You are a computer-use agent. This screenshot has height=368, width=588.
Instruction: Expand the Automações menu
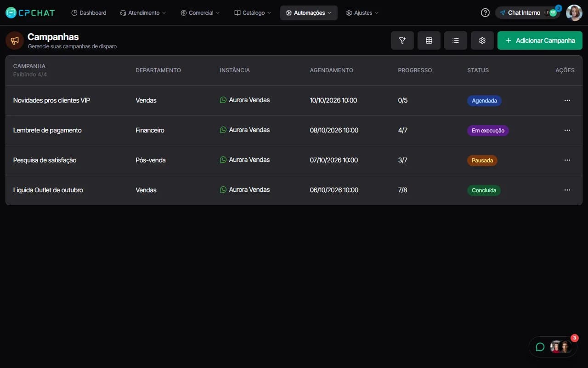[309, 13]
